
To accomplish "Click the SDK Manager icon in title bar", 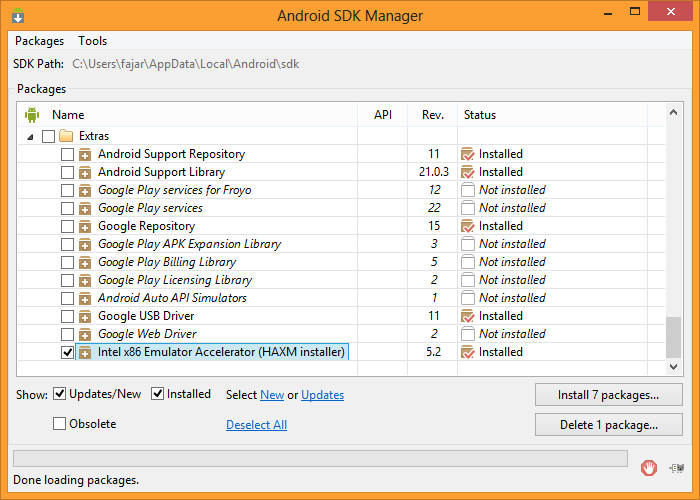I will (x=15, y=16).
